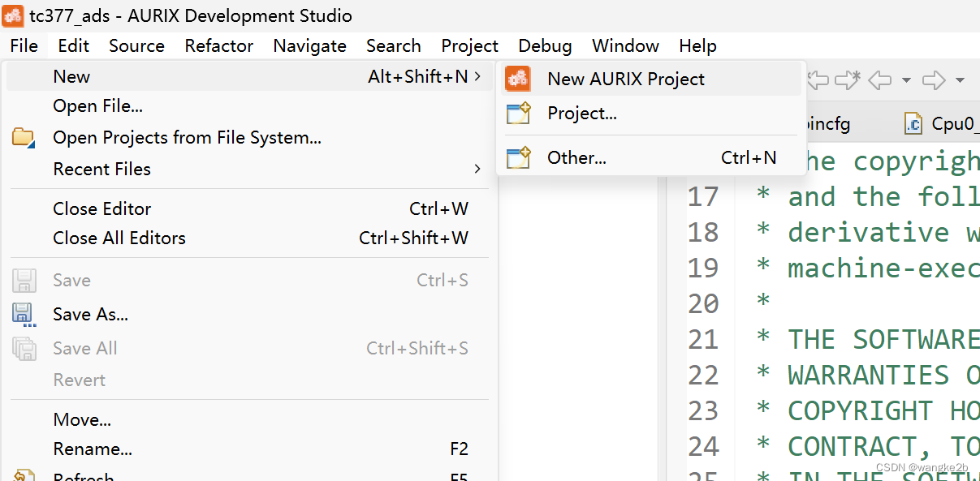
Task: Open the Back history dropdown arrow
Action: pos(906,80)
